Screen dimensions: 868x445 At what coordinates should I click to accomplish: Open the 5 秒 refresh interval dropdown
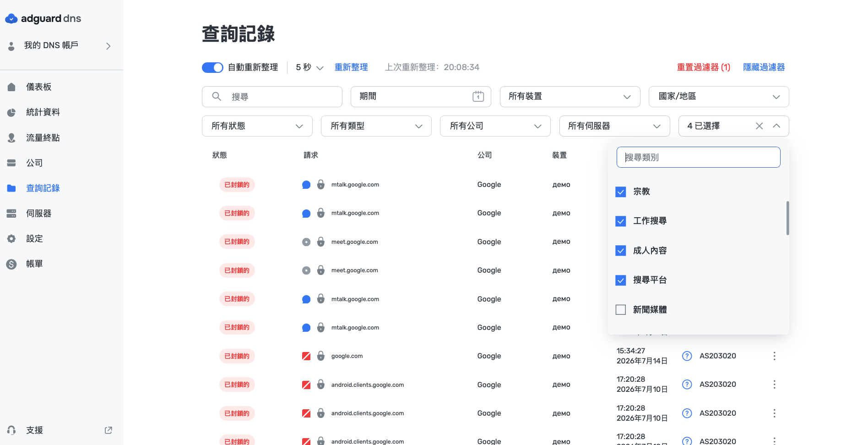309,67
